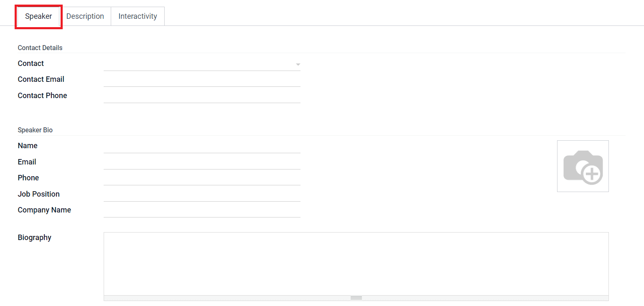Click the Biography resize handle
This screenshot has height=306, width=644.
[356, 297]
